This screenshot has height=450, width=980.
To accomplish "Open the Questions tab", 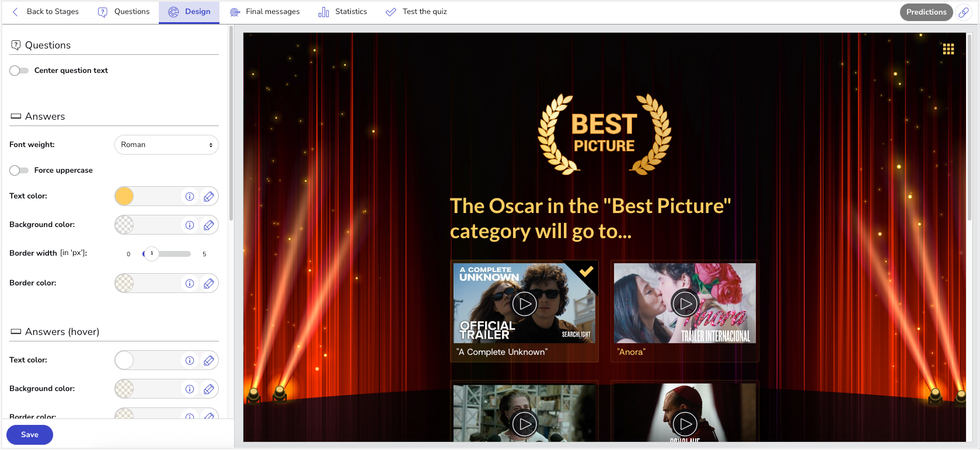I will coord(123,12).
